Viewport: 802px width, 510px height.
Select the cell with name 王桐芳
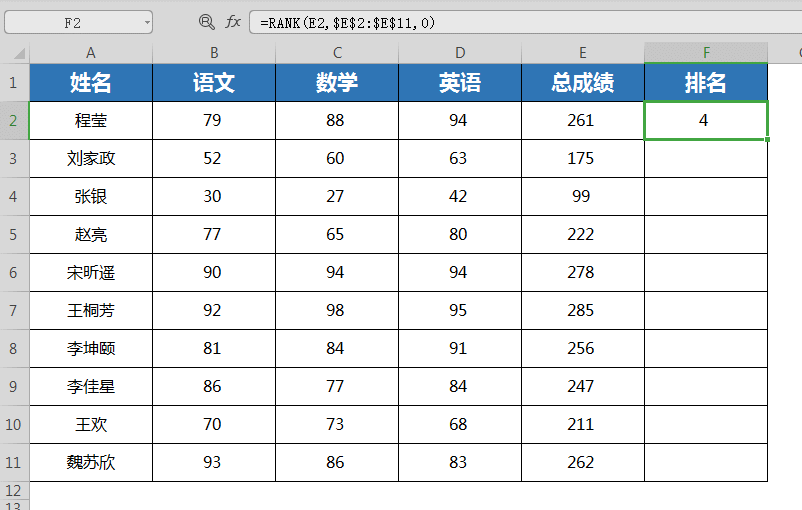click(91, 311)
